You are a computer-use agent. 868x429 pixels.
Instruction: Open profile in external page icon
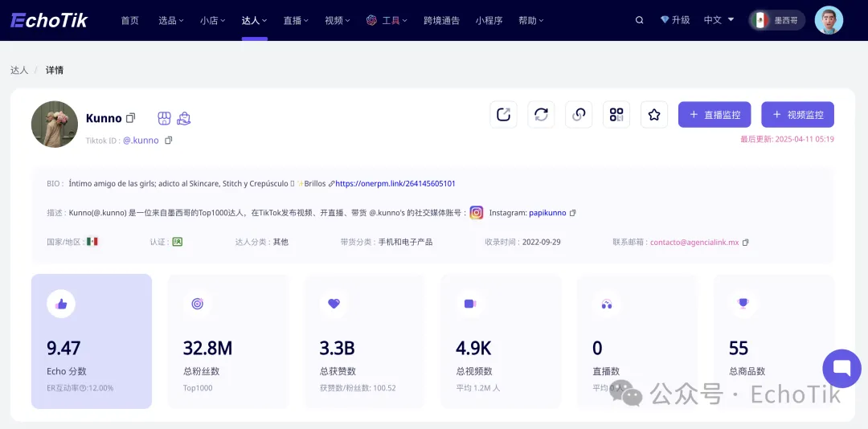coord(503,115)
